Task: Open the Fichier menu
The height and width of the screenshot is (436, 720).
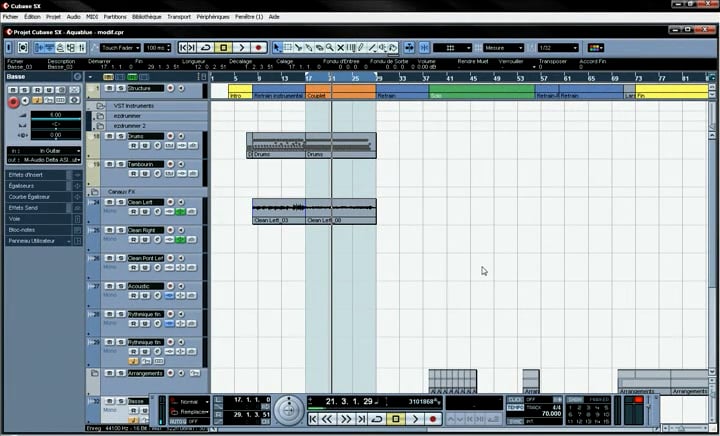Action: [x=10, y=17]
